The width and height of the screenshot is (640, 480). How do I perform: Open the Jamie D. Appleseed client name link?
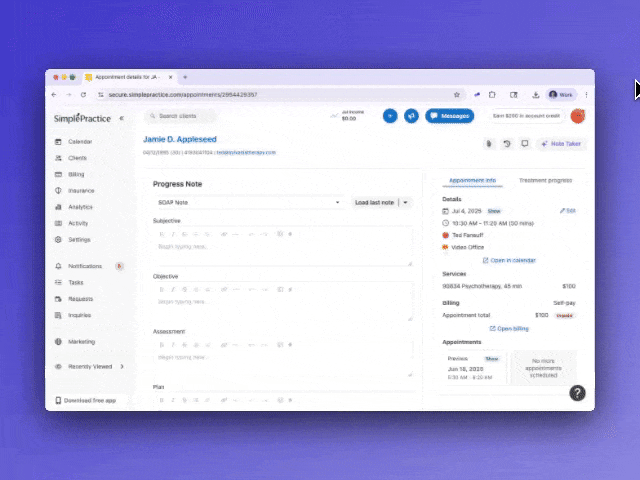click(180, 139)
